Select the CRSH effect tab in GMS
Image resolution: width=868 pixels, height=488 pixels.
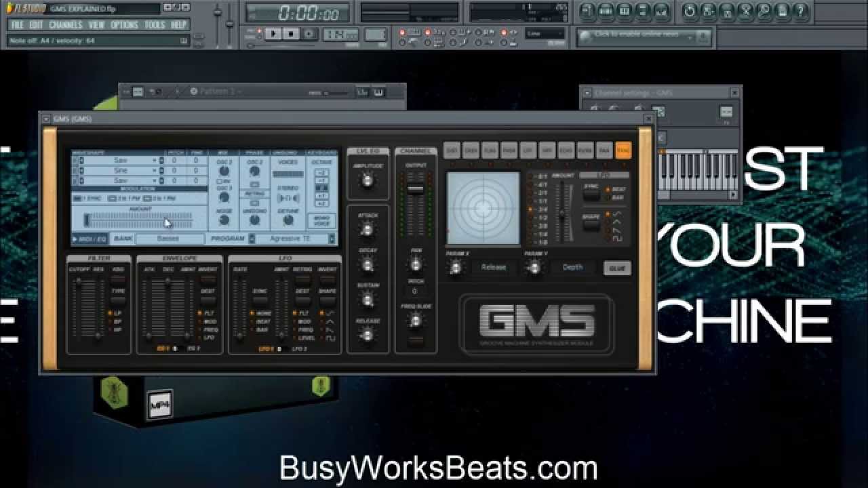(471, 150)
